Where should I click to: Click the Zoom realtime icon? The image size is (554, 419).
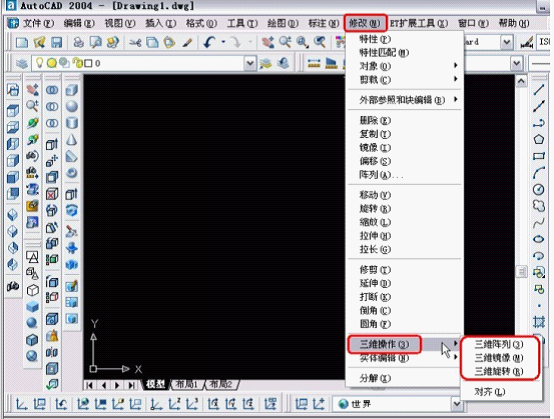[x=285, y=43]
